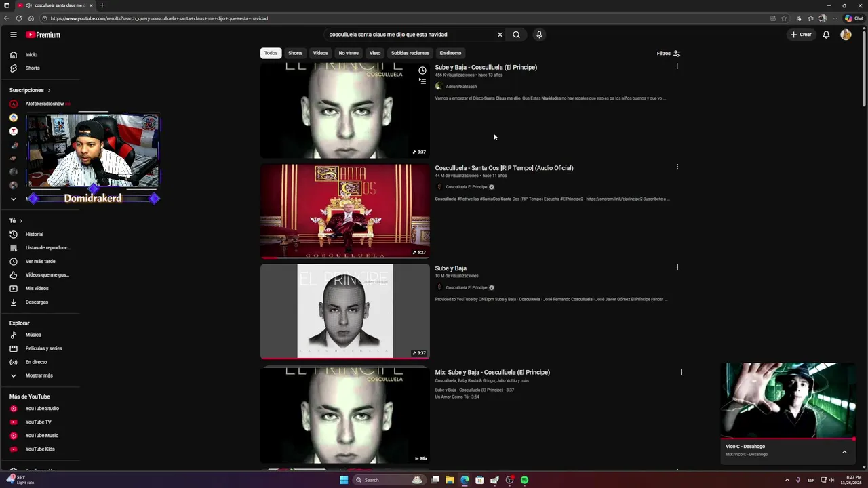The width and height of the screenshot is (868, 488).
Task: Open options for the 10 M views Sube y Baja
Action: pos(677,267)
